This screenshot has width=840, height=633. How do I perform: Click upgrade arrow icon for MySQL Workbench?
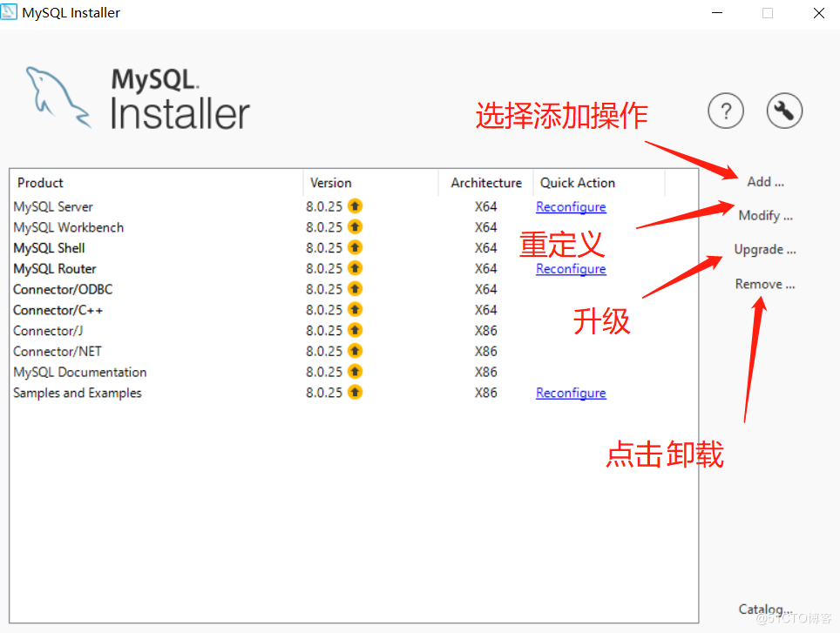click(355, 227)
